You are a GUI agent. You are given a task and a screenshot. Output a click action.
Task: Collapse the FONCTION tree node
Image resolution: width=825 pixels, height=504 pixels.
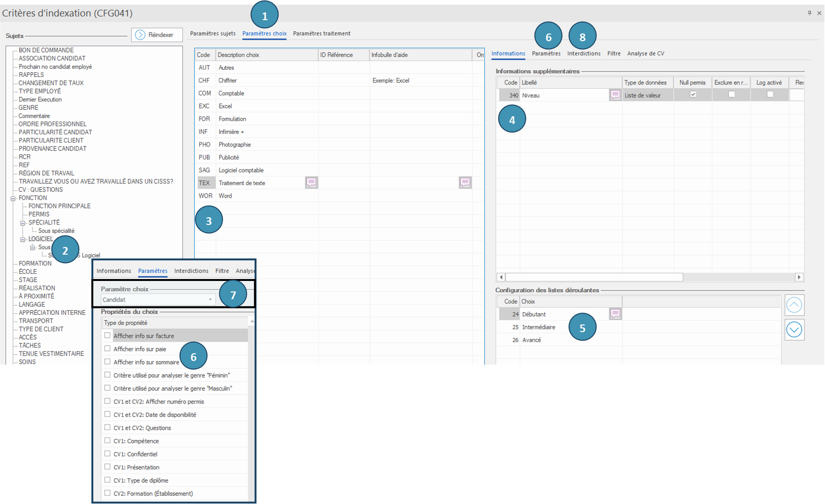pyautogui.click(x=13, y=198)
